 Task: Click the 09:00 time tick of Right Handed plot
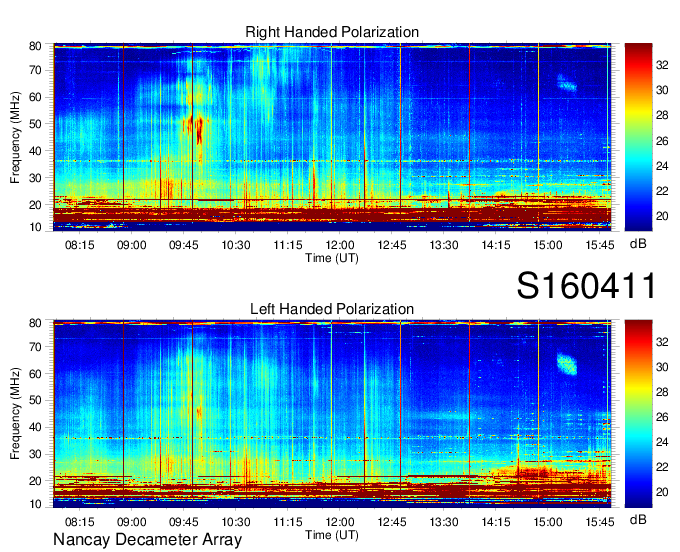[x=131, y=245]
